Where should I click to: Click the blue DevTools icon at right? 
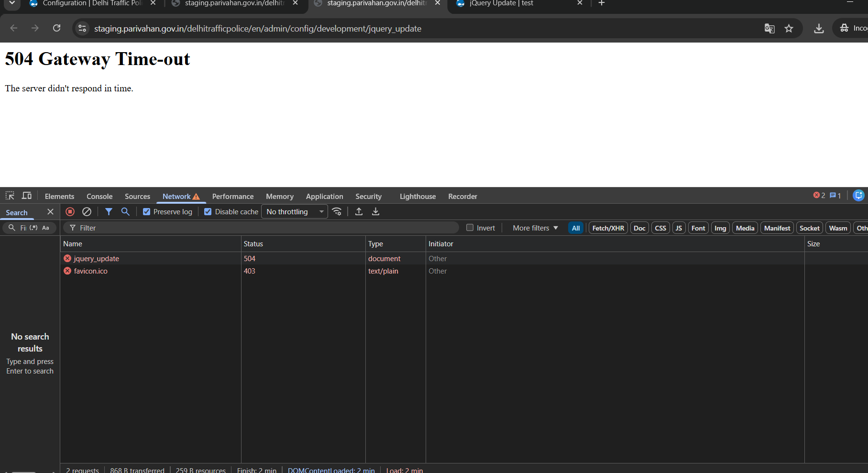click(x=859, y=195)
